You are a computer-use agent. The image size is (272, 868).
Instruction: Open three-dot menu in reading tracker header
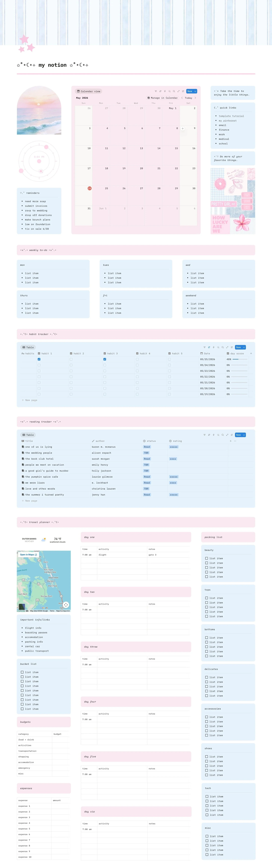pos(235,441)
